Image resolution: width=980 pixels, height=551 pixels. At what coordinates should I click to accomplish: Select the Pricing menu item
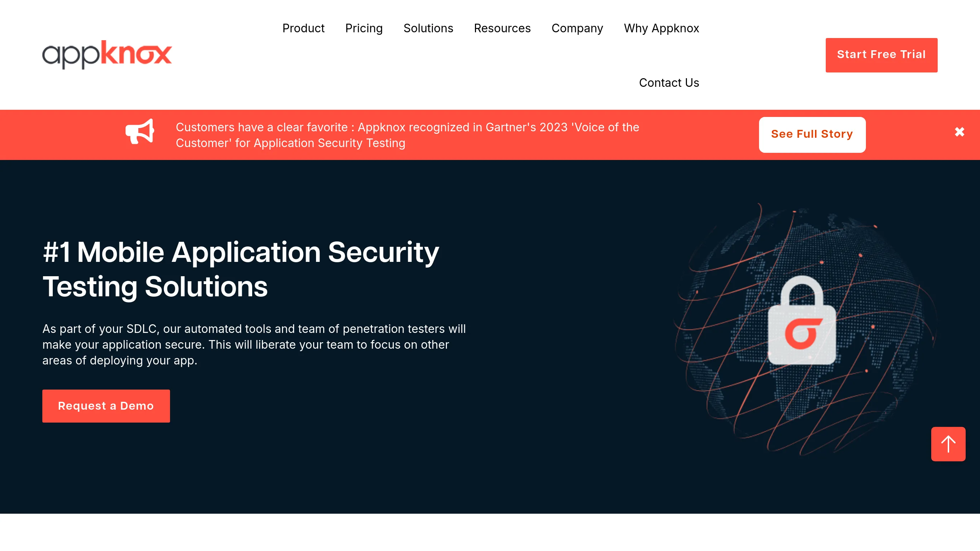tap(363, 28)
